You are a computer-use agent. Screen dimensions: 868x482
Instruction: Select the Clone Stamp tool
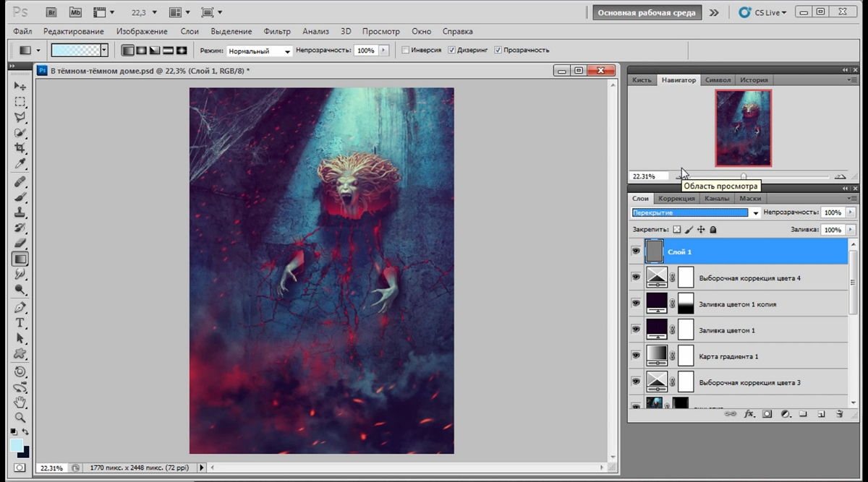tap(20, 213)
